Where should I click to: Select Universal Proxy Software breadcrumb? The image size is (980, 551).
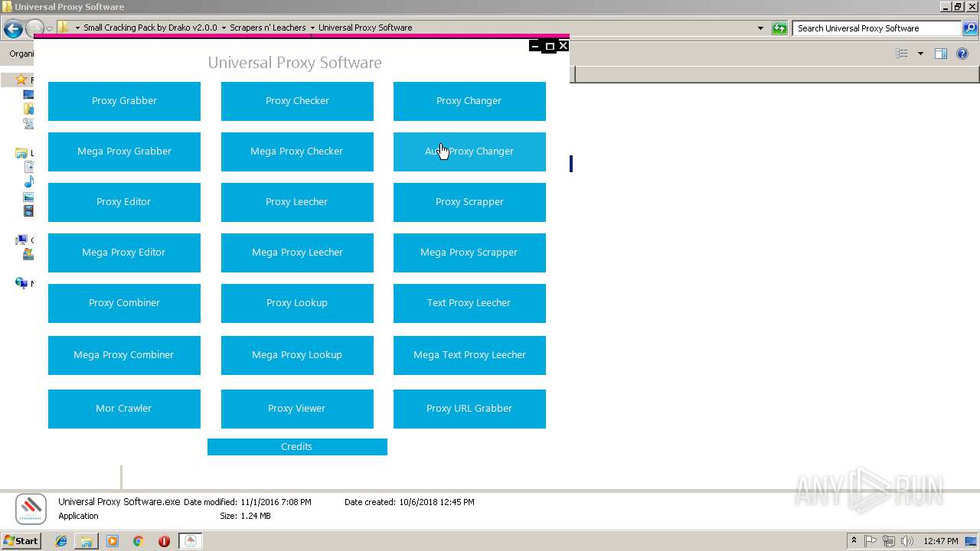[x=365, y=28]
